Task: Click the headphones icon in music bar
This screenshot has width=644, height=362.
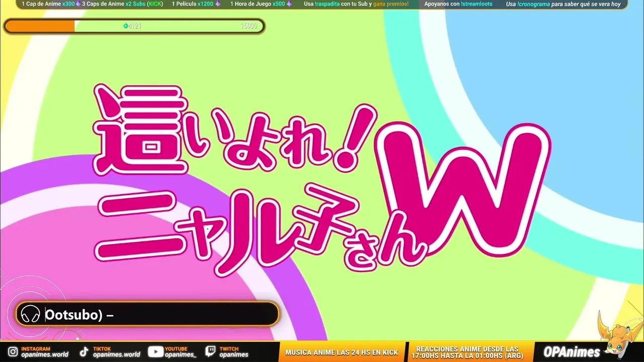Action: click(x=30, y=314)
